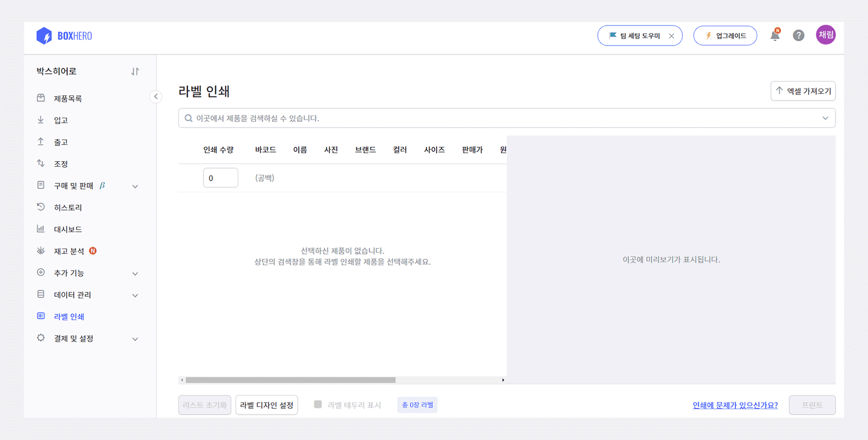The width and height of the screenshot is (868, 440).
Task: Open 재고 분석 menu item
Action: point(69,251)
